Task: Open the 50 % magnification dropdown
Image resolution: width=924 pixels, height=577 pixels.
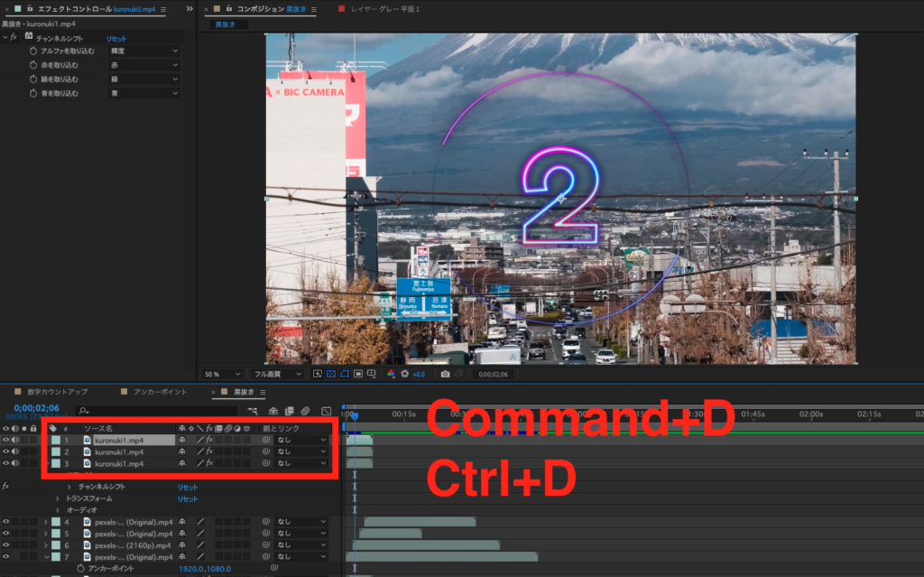Action: (222, 374)
